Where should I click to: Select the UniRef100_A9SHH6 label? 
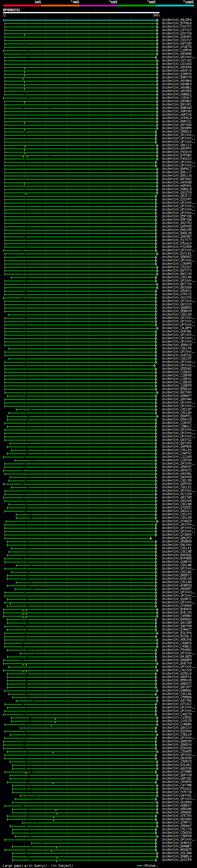[176, 54]
